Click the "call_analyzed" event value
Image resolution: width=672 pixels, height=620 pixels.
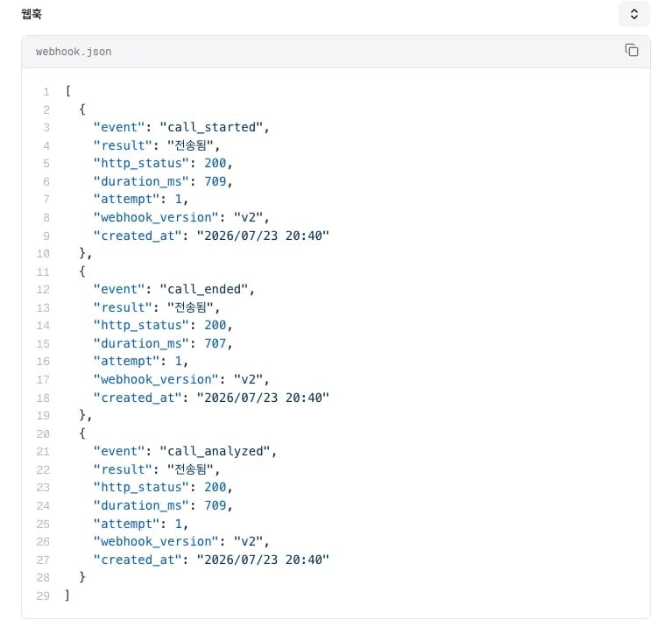pos(216,451)
